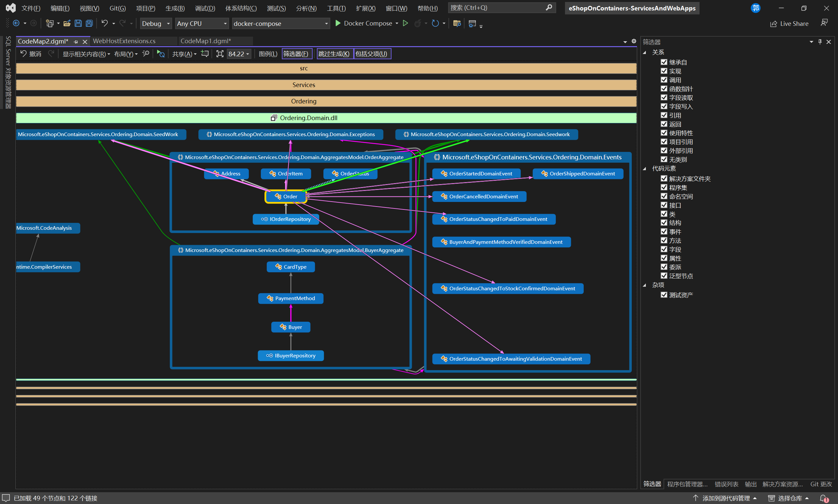
Task: Toggle the 命名空间 code element checkbox
Action: 664,196
